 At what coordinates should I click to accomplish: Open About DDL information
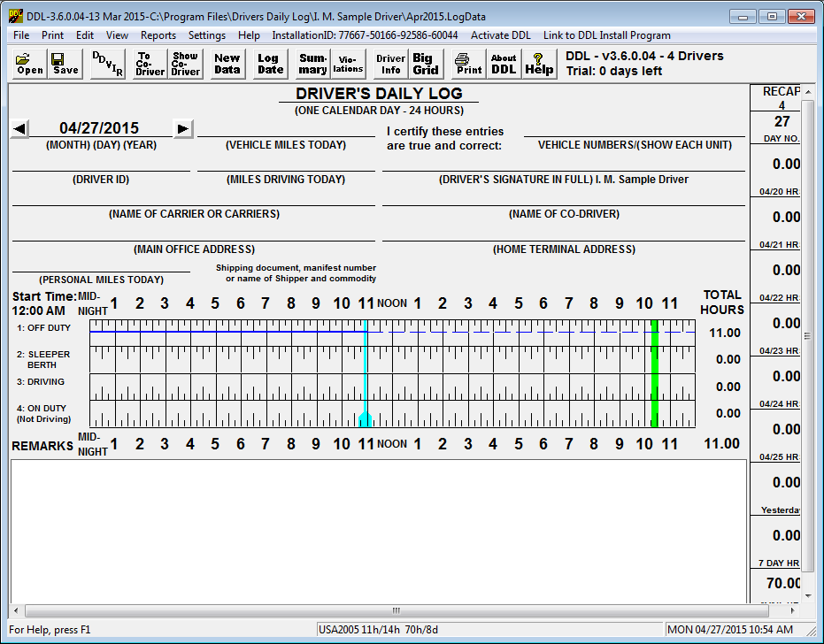504,63
